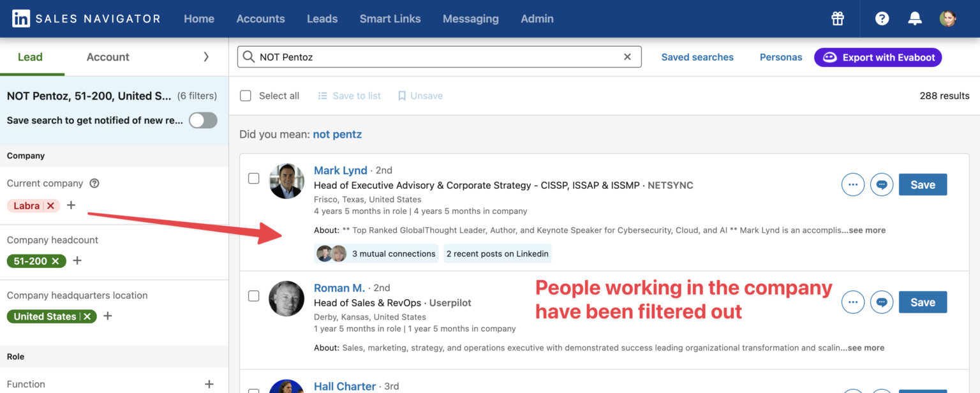Image resolution: width=980 pixels, height=393 pixels.
Task: Click the search magnifier icon
Action: tap(249, 57)
